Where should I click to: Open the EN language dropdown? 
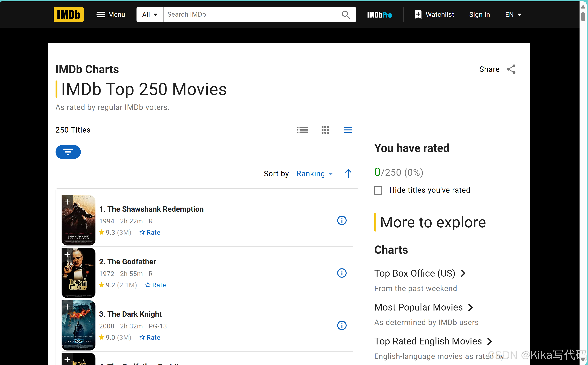coord(513,15)
